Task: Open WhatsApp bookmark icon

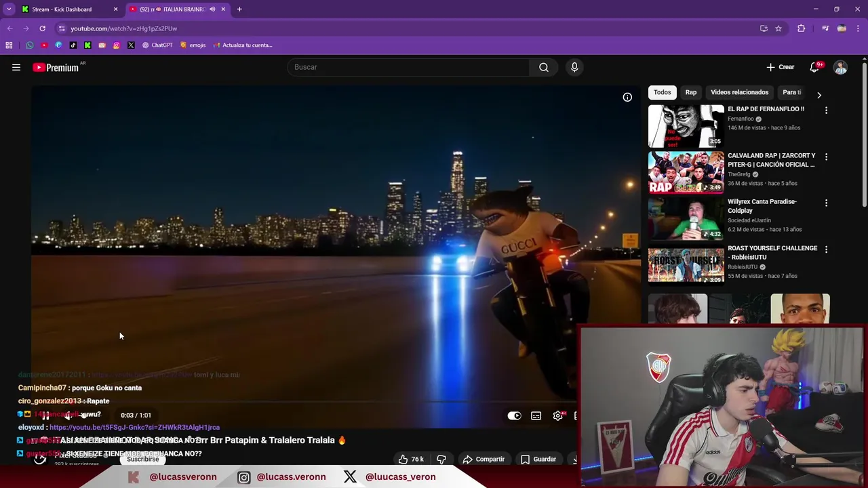Action: pos(30,45)
